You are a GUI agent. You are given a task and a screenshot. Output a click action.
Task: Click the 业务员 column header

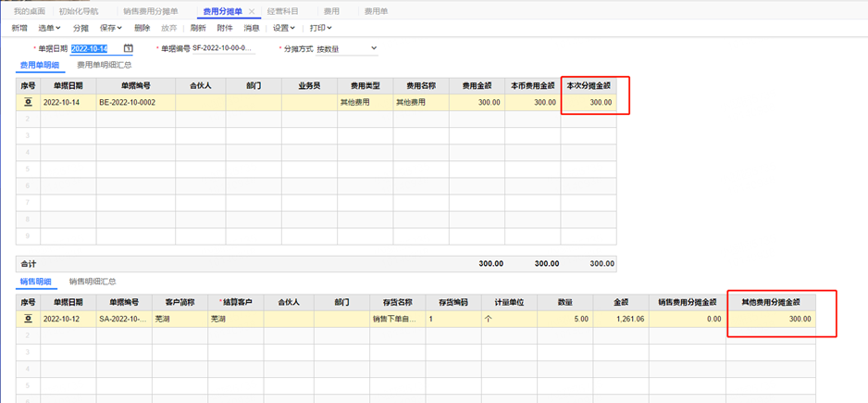[x=309, y=86]
